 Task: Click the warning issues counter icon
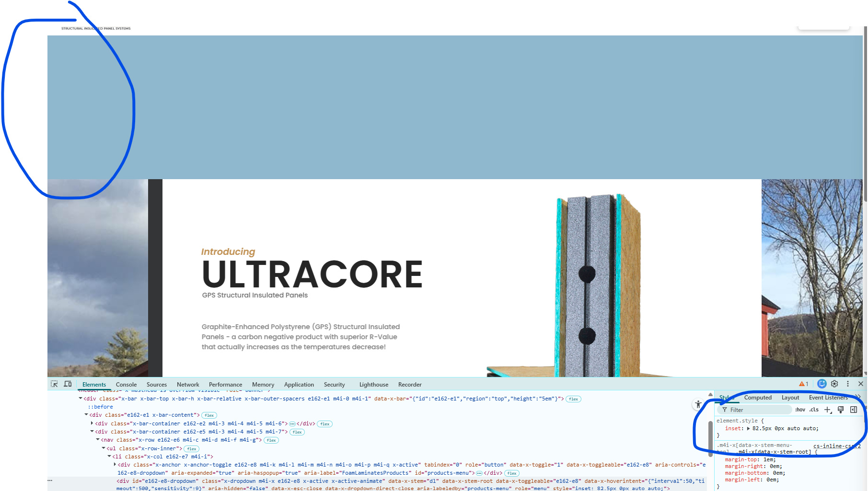[x=804, y=384]
